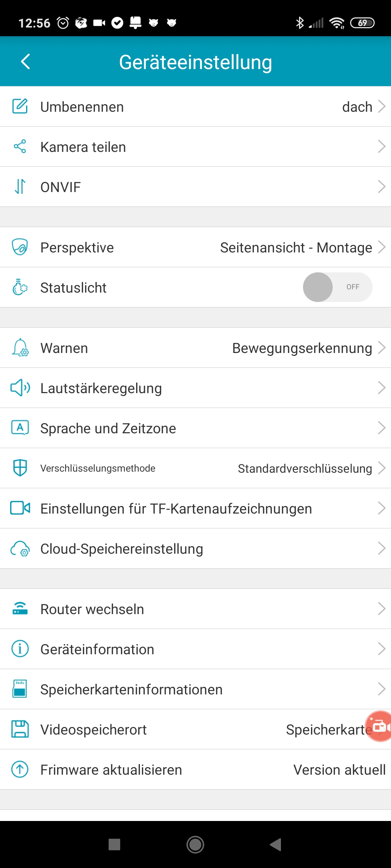The image size is (391, 868).
Task: Expand Perspektive chevron next to Seitenansicht - Montage
Action: click(381, 247)
